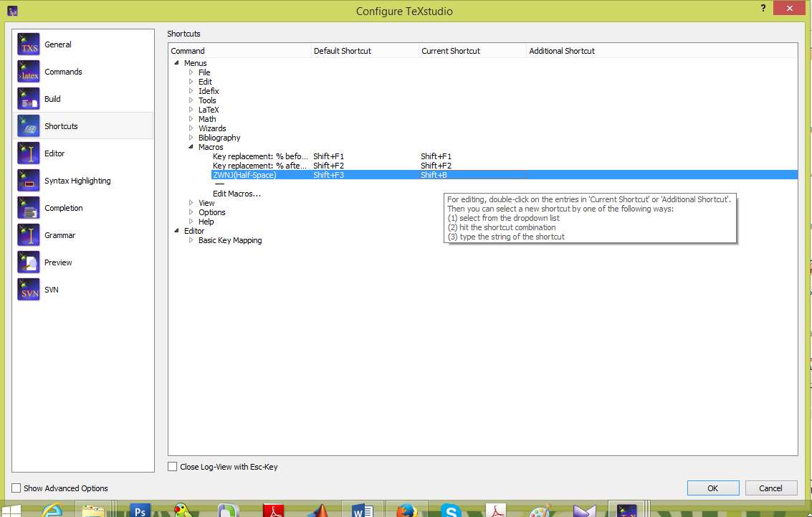
Task: Collapse the Macros node arrow
Action: [x=191, y=146]
